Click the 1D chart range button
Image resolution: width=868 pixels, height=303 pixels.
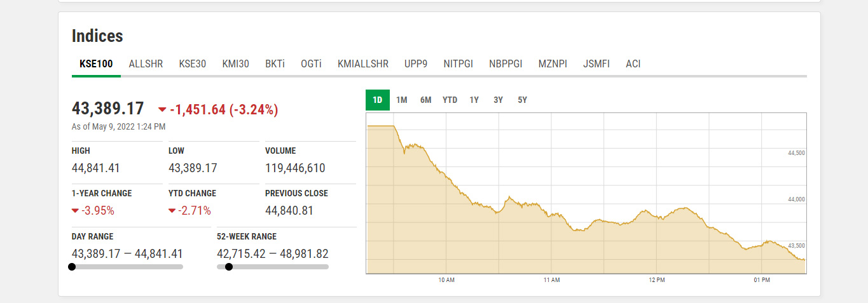(x=378, y=100)
